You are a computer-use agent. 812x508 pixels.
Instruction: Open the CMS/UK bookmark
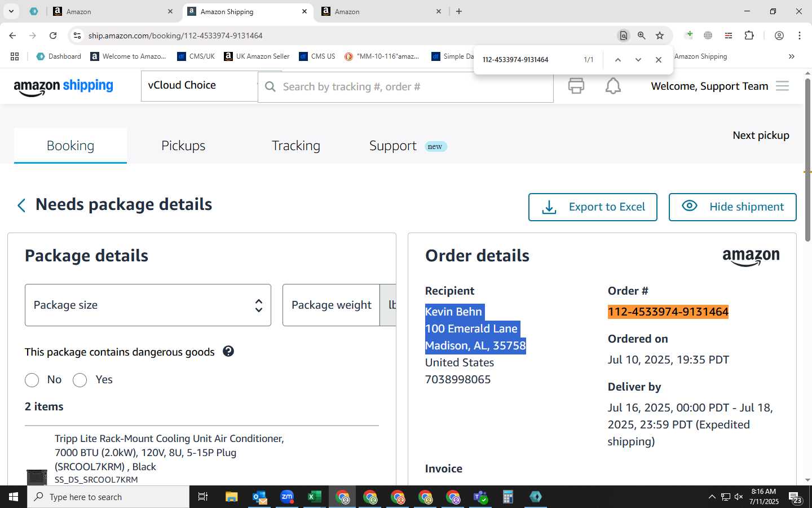click(196, 56)
